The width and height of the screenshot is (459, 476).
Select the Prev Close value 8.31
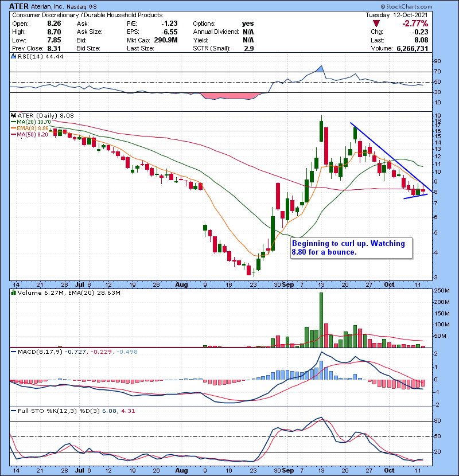[54, 49]
